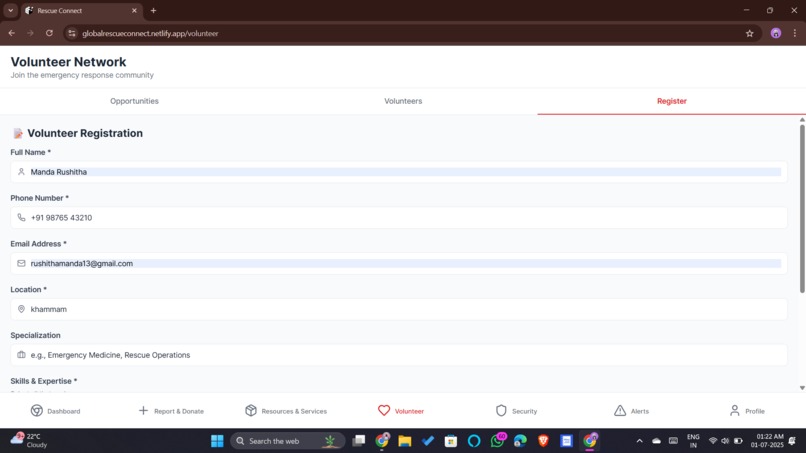Open the clock showing 01:22 AM

pos(766,441)
